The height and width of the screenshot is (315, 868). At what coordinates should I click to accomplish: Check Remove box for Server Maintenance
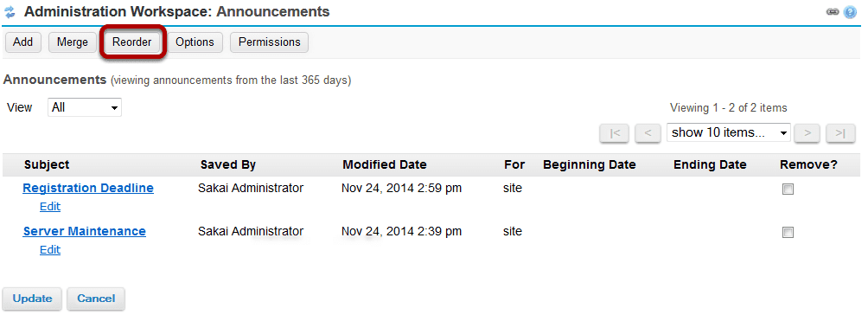pyautogui.click(x=788, y=233)
